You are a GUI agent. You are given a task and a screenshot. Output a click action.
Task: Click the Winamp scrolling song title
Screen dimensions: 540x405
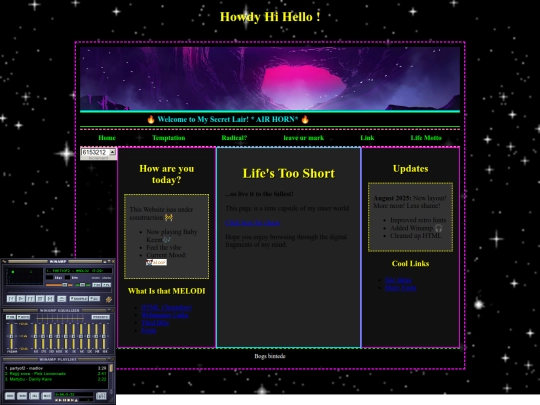[x=79, y=271]
